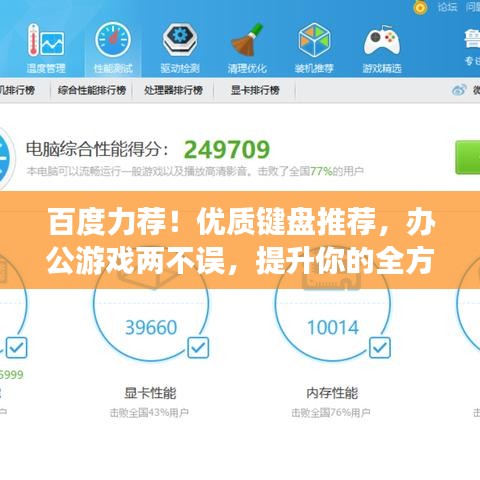Viewport: 480px width, 480px height.
Task: Toggle the checkbox for 内存性能 score 10014
Action: click(380, 348)
